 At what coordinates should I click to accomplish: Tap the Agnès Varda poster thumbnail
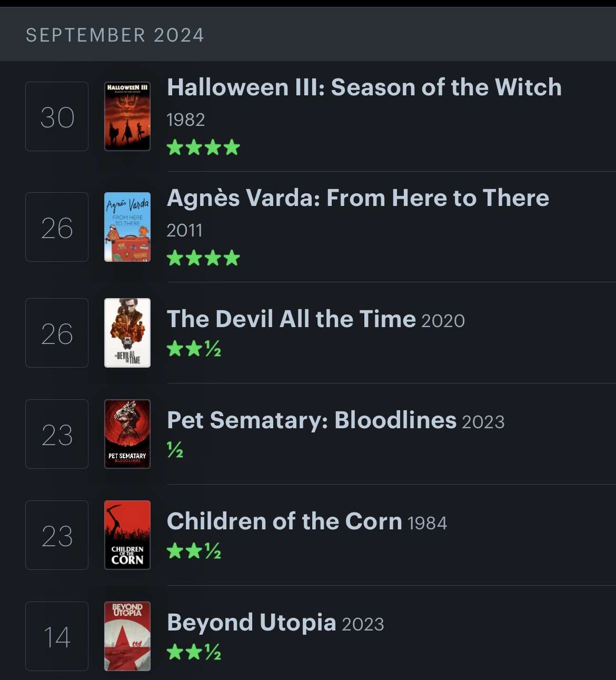pos(127,227)
